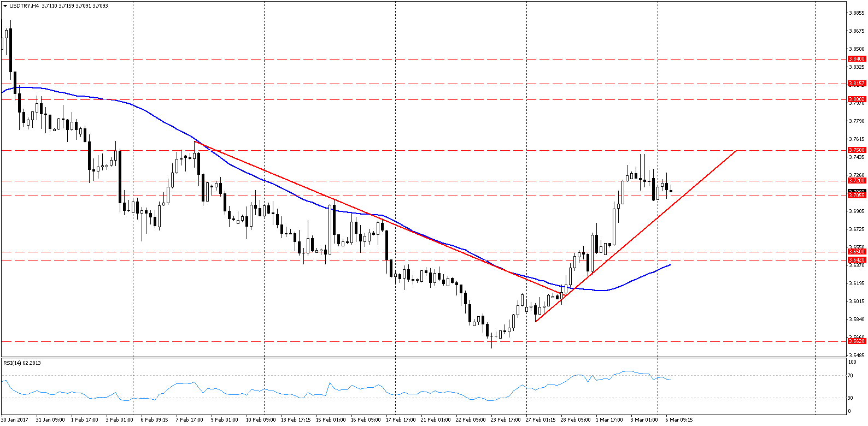Click the RSI scale value 30

[851, 398]
